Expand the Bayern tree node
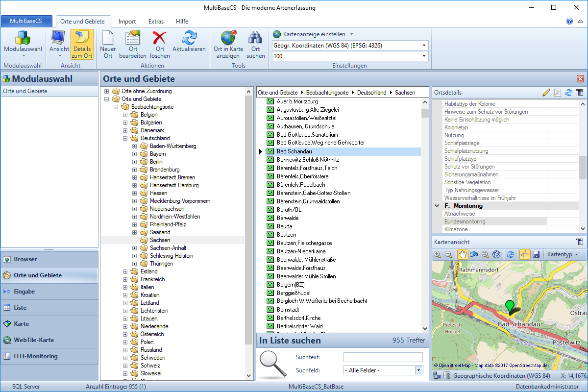 click(135, 154)
